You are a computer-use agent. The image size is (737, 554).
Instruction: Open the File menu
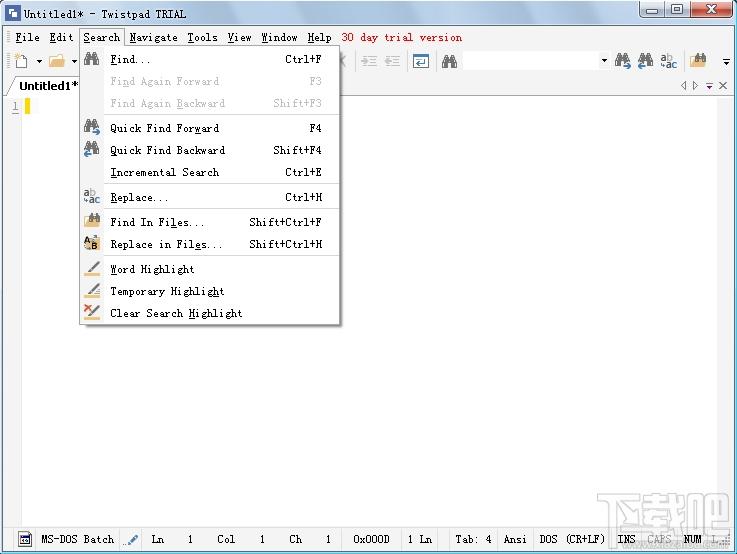27,38
